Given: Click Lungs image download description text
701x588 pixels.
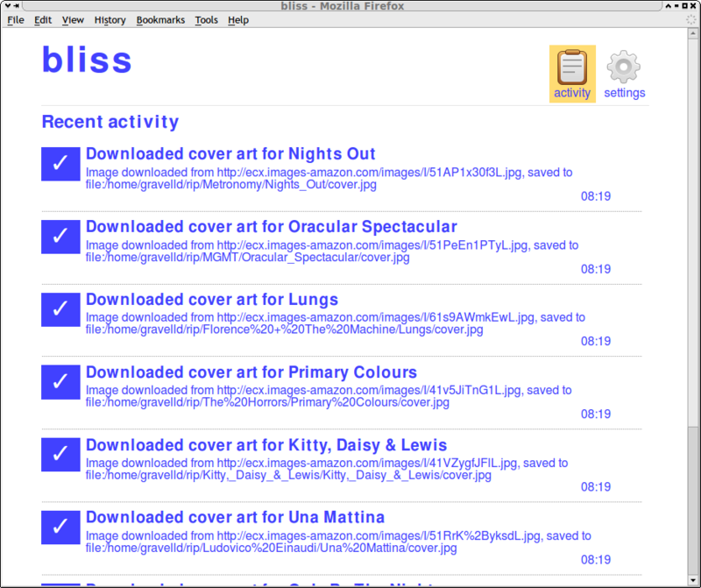Looking at the screenshot, I should pyautogui.click(x=336, y=323).
